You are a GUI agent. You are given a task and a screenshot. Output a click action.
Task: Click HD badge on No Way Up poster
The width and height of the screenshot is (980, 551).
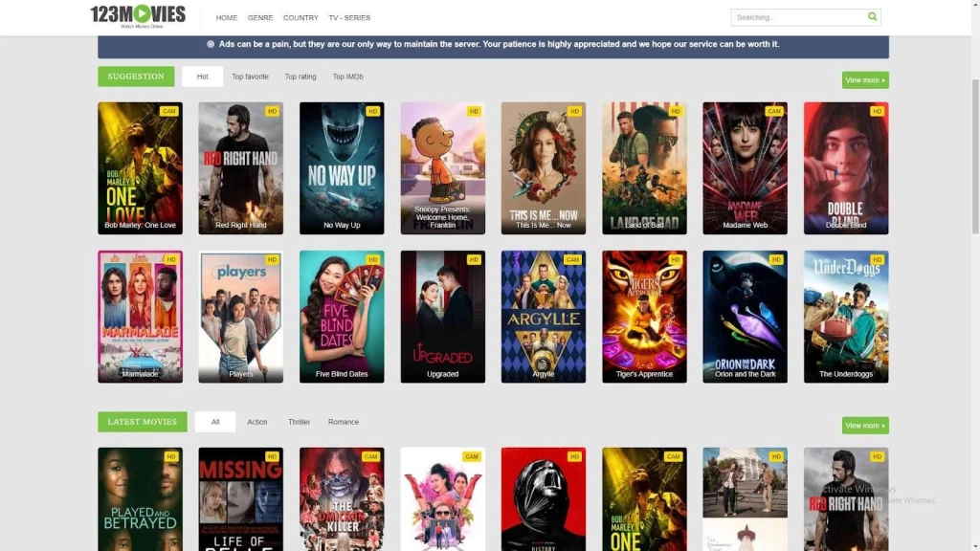pyautogui.click(x=373, y=111)
